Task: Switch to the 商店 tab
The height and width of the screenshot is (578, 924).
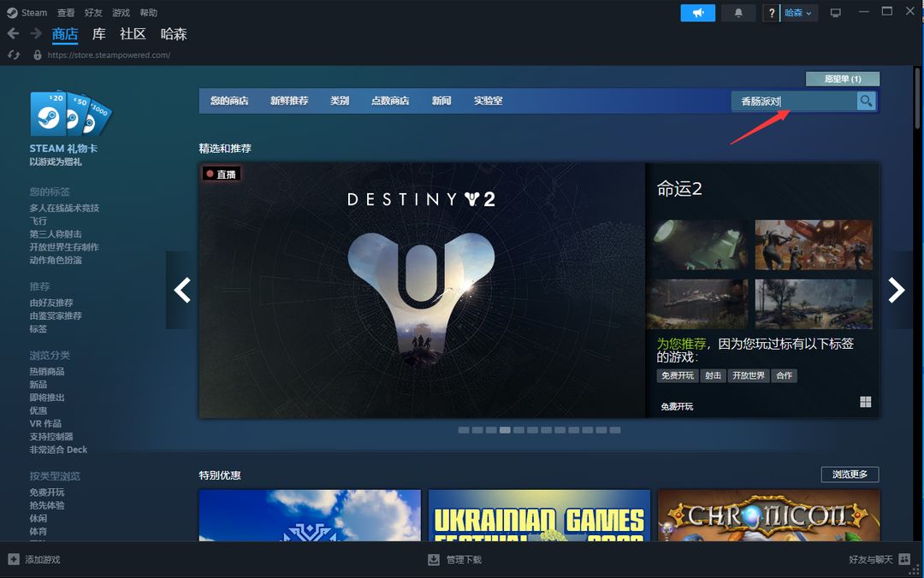Action: (x=65, y=34)
